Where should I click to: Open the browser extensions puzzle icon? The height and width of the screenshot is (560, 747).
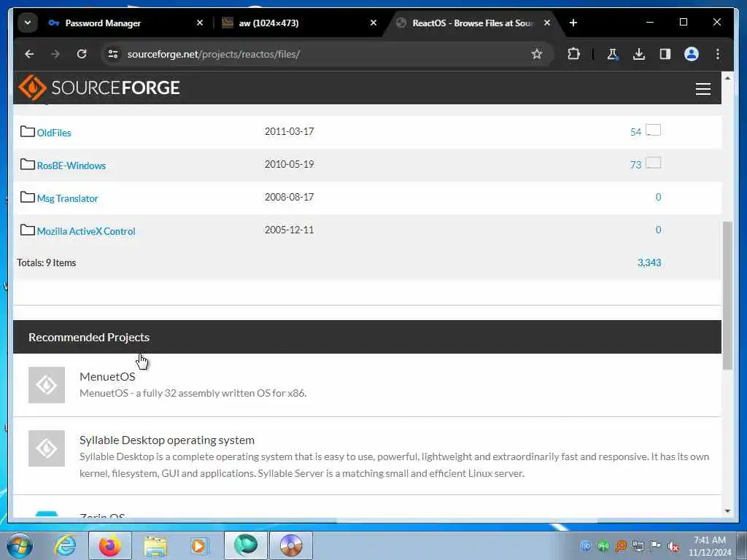[573, 54]
